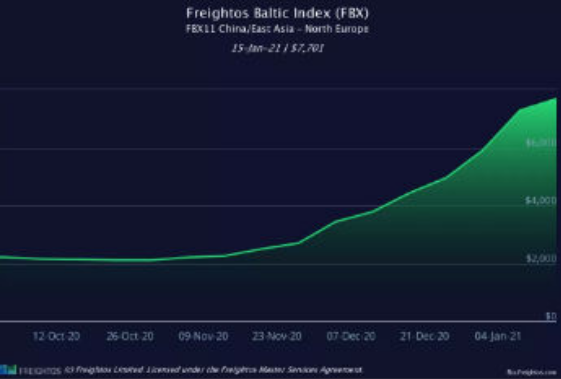Click the 15-Jan-21 $7,701 value label
This screenshot has height=379, width=561.
pos(278,48)
